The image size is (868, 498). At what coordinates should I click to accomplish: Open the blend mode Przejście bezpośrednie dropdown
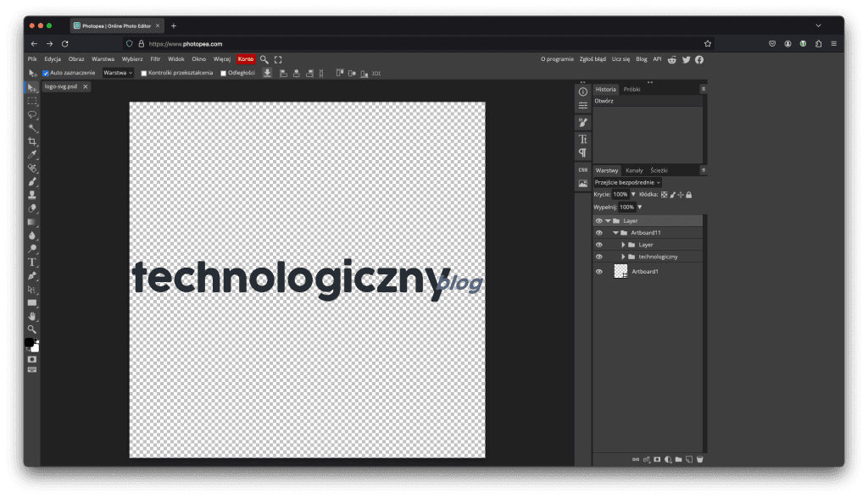[627, 182]
